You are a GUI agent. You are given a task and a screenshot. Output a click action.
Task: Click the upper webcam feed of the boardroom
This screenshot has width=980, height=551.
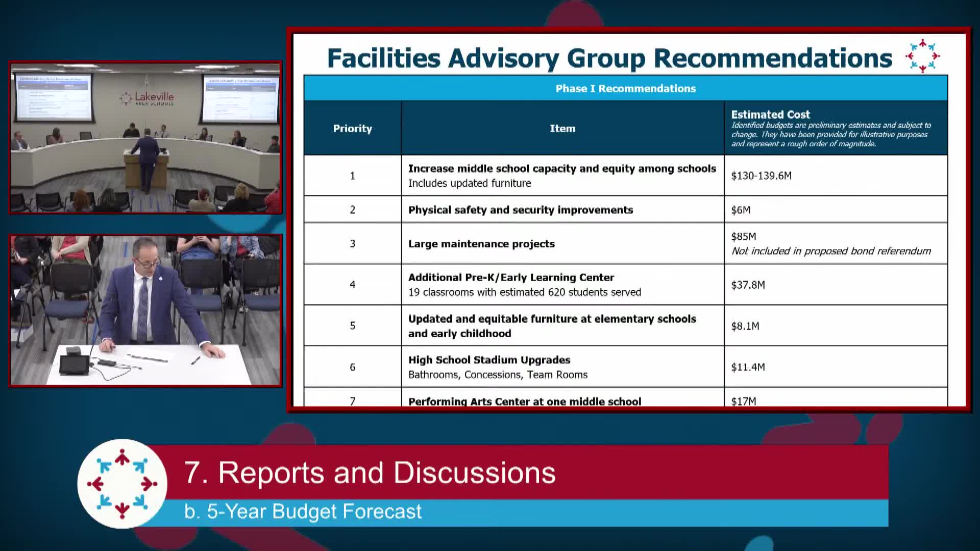point(144,138)
